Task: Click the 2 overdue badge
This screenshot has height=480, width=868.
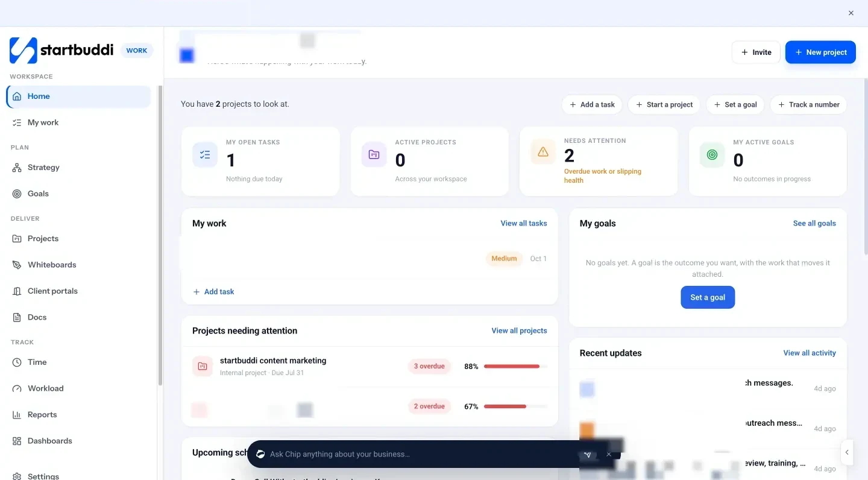Action: (x=430, y=406)
